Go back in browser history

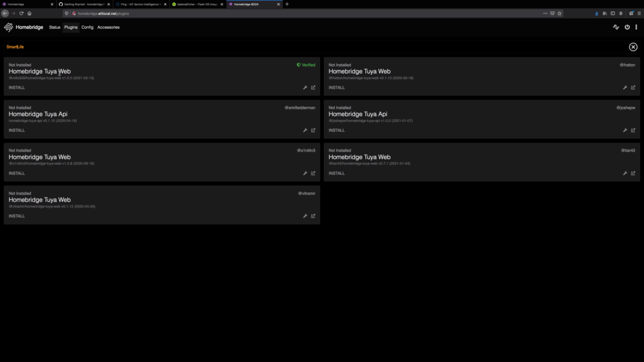[x=5, y=14]
